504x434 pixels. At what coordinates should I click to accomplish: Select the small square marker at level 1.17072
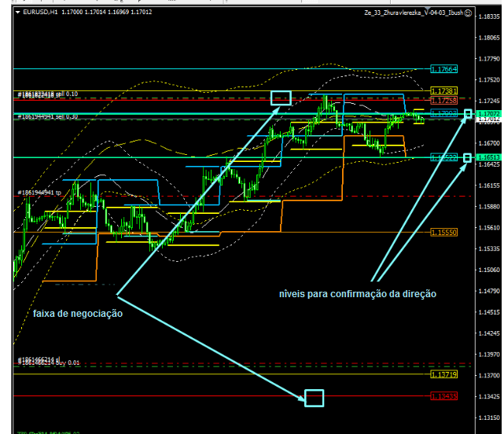click(468, 115)
